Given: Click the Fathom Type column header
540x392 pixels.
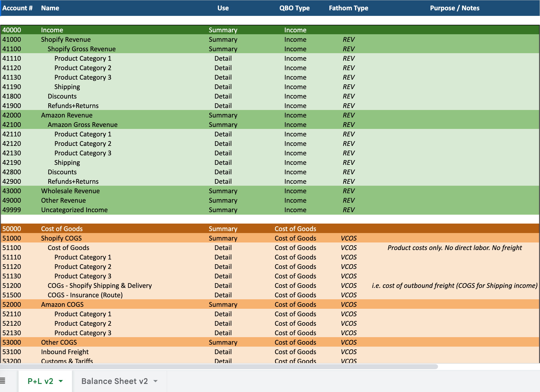Looking at the screenshot, I should click(348, 8).
